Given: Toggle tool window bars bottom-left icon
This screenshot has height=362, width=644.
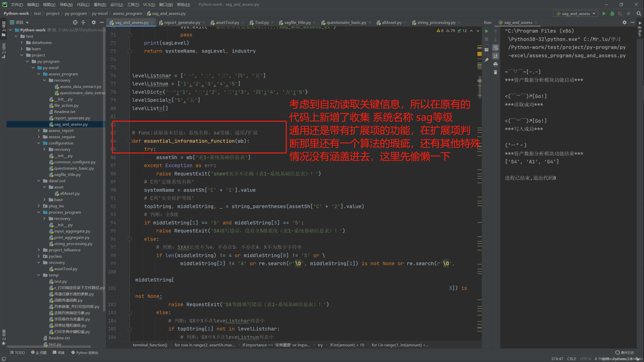Looking at the screenshot, I should coord(4,359).
